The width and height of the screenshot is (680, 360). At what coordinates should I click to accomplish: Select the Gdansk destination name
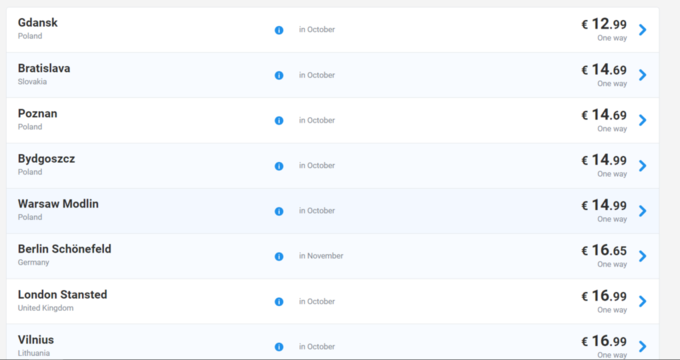point(38,23)
